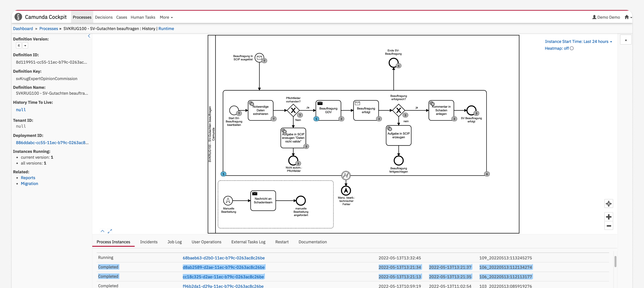Go to Dashboard breadcrumb link
Image resolution: width=644 pixels, height=288 pixels.
point(23,28)
